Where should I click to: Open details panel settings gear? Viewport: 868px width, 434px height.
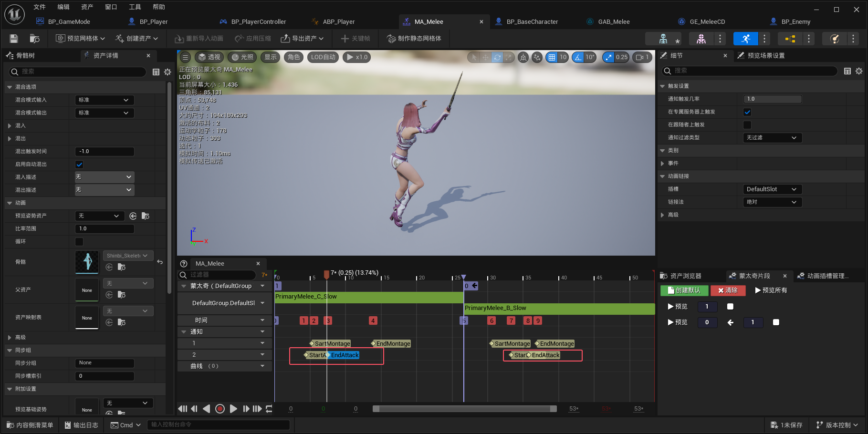(859, 71)
